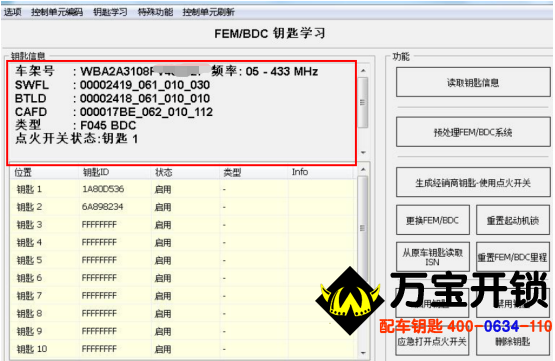Sort by the 类型 column header
Screen dimensions: 555x361
click(254, 172)
